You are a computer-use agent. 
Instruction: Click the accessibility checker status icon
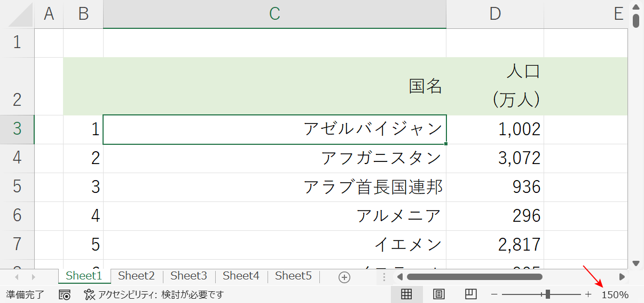(89, 294)
